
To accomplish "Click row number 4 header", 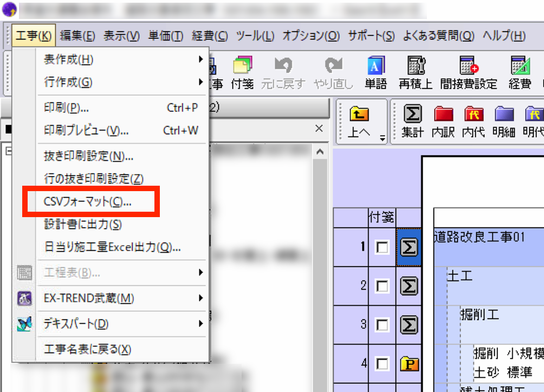I will pyautogui.click(x=351, y=364).
